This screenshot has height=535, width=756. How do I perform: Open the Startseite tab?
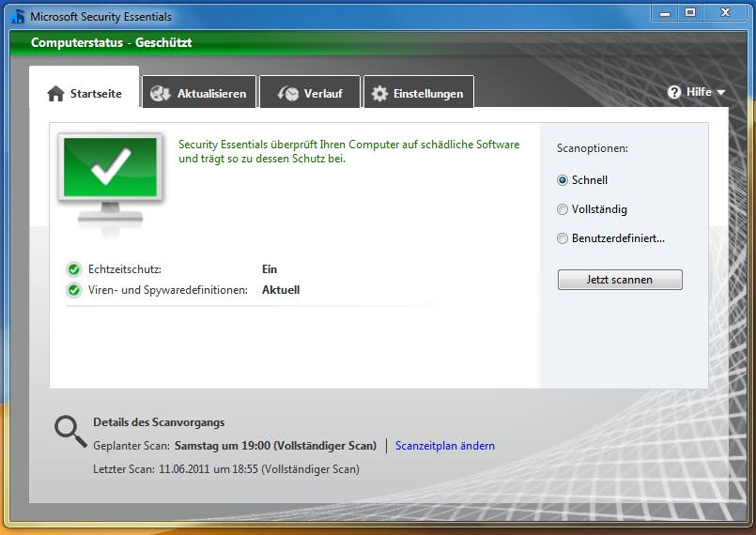(x=85, y=87)
